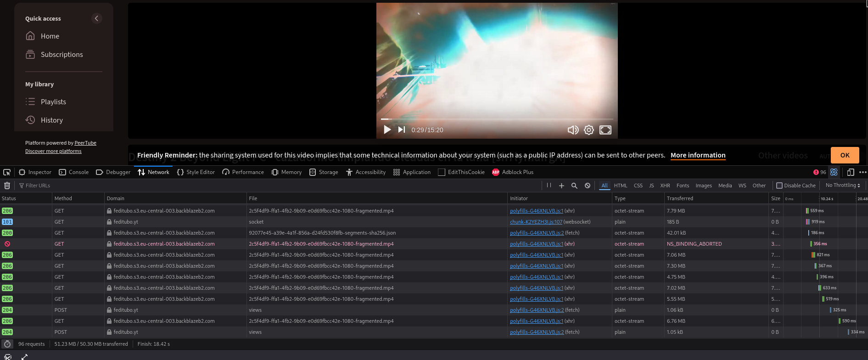Screen dimensions: 868x360
Task: Switch to the Debugger tab
Action: 113,172
